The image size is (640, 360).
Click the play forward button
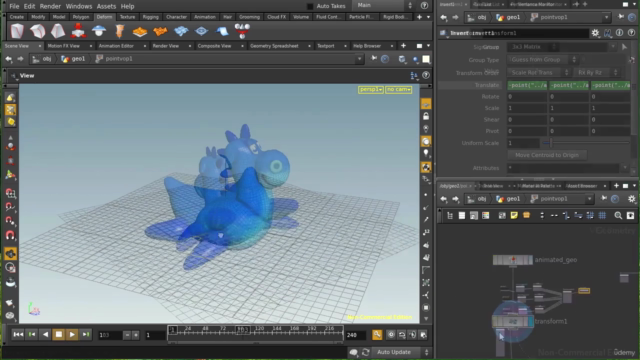72,335
